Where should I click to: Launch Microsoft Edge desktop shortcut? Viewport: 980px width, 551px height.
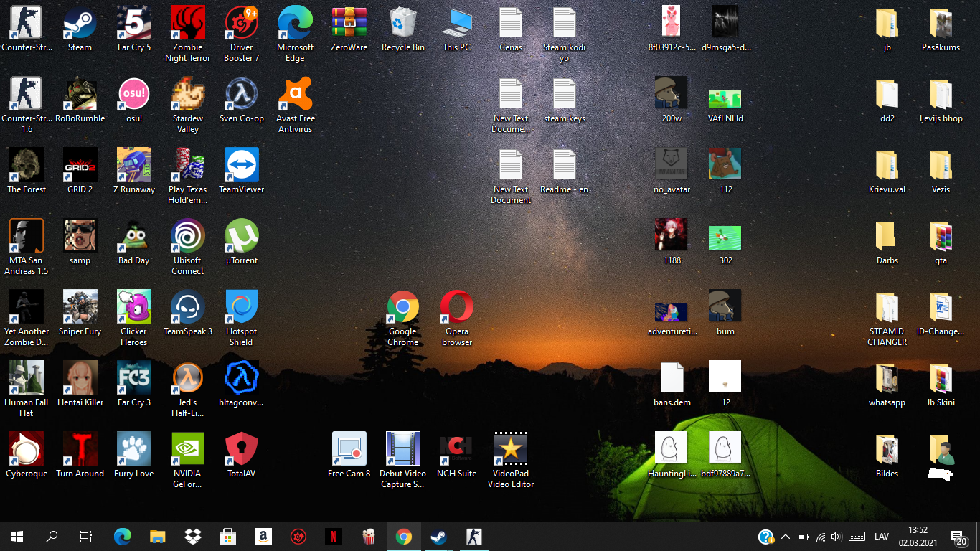tap(296, 34)
